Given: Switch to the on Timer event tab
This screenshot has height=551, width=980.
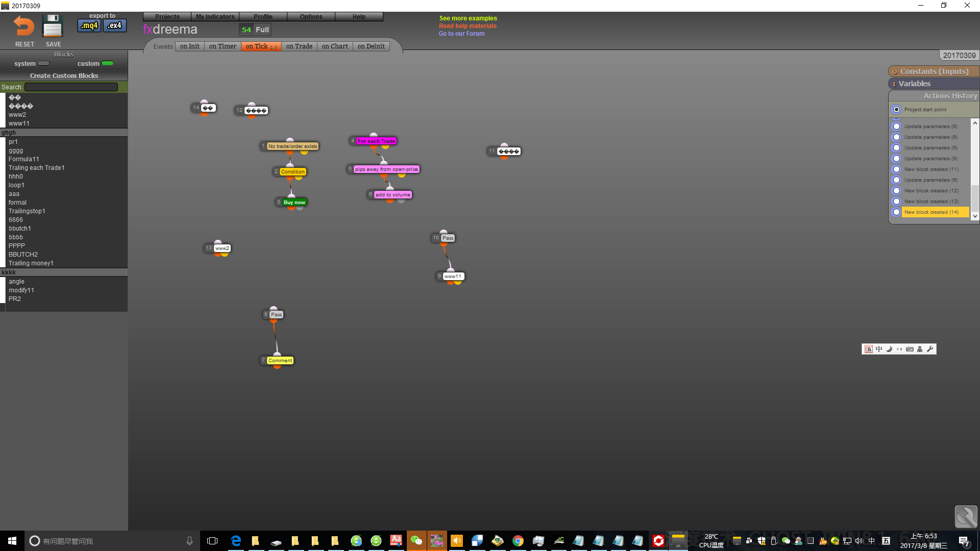Looking at the screenshot, I should click(223, 46).
